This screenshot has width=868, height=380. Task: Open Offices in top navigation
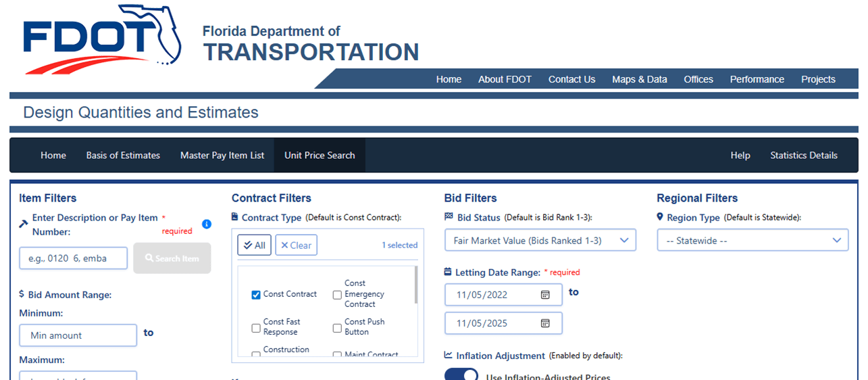point(698,79)
